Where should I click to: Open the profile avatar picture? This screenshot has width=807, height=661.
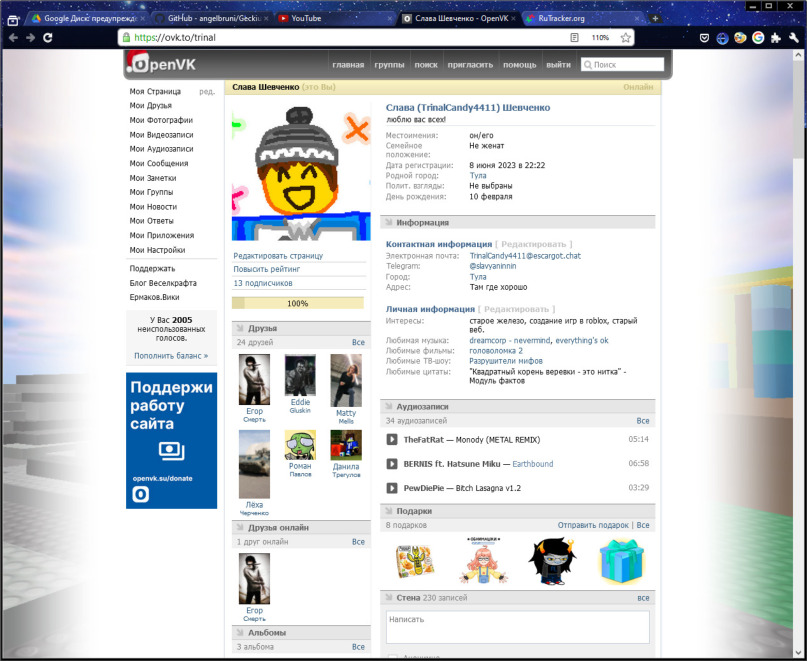pyautogui.click(x=301, y=173)
